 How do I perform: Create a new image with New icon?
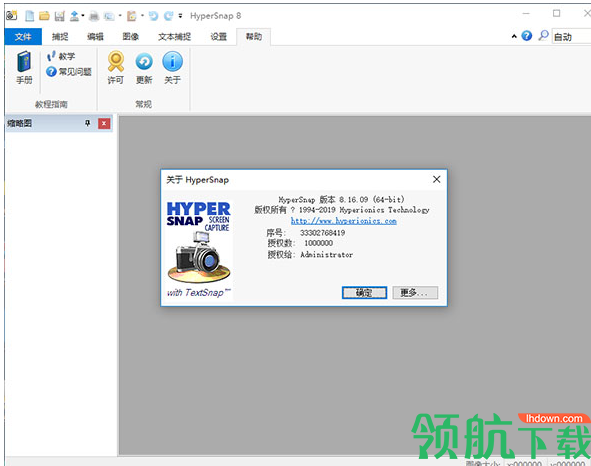pos(30,15)
